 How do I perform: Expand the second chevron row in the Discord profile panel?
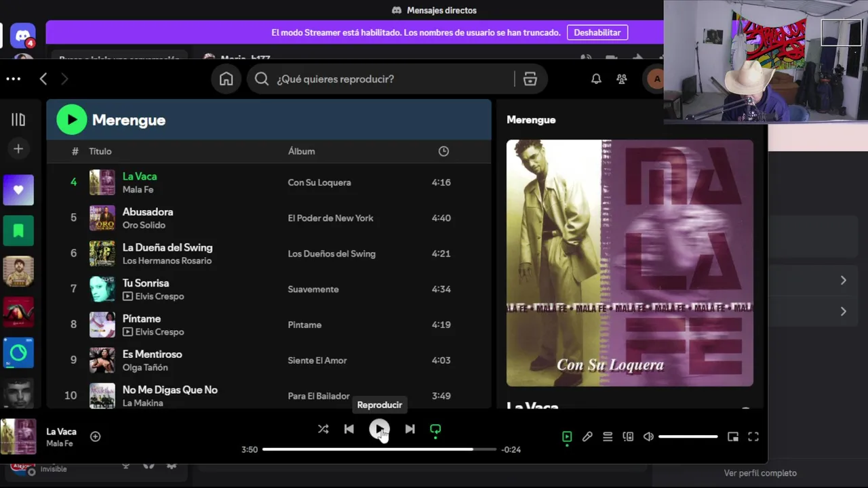coord(843,312)
